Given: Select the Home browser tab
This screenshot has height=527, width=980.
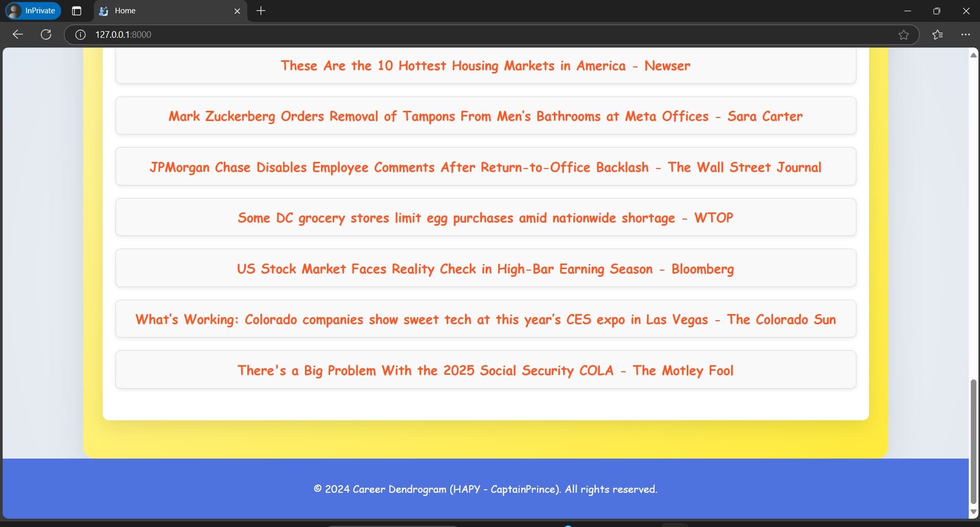Looking at the screenshot, I should (171, 11).
